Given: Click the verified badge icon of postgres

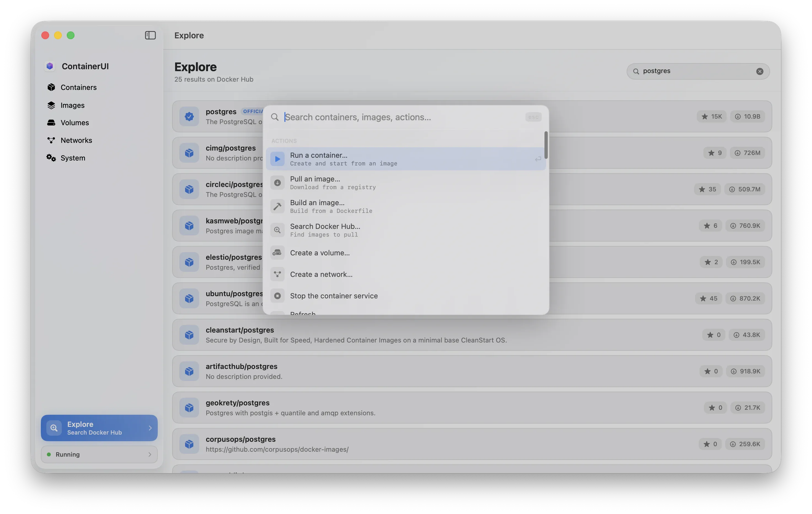Looking at the screenshot, I should [189, 116].
